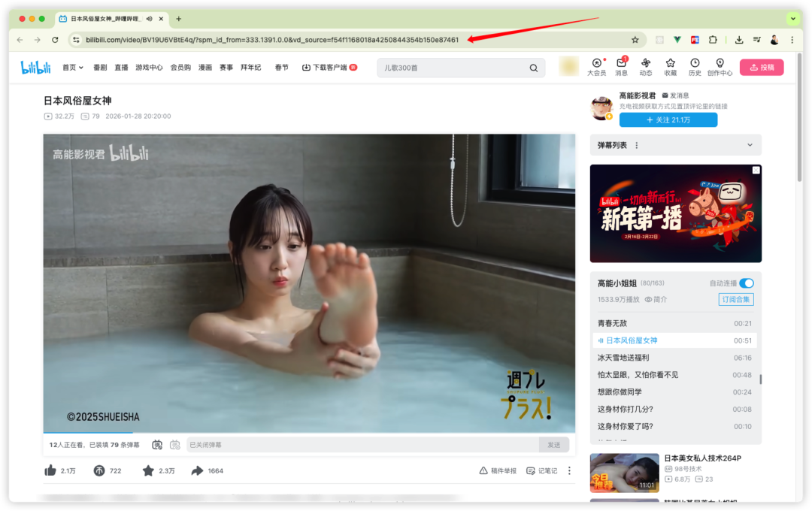Click the pink 投稿 upload button
This screenshot has width=812, height=511.
[x=762, y=67]
